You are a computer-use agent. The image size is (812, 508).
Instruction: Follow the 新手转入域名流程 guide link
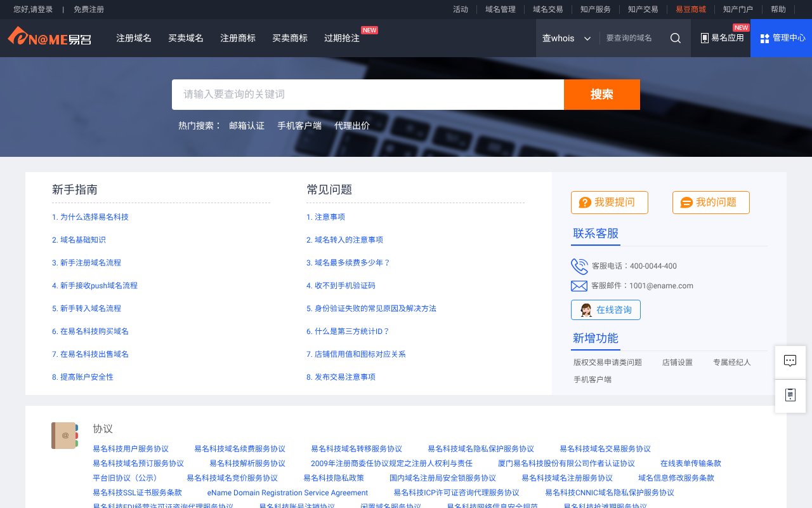pyautogui.click(x=91, y=308)
